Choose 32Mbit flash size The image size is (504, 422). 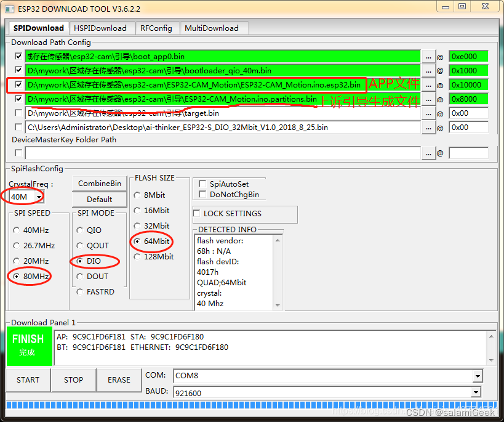pos(137,225)
